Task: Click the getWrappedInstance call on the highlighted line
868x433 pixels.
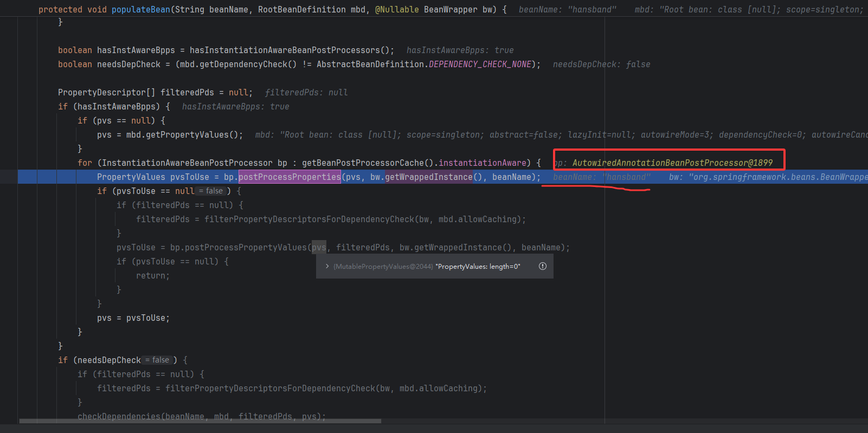Action: point(428,177)
